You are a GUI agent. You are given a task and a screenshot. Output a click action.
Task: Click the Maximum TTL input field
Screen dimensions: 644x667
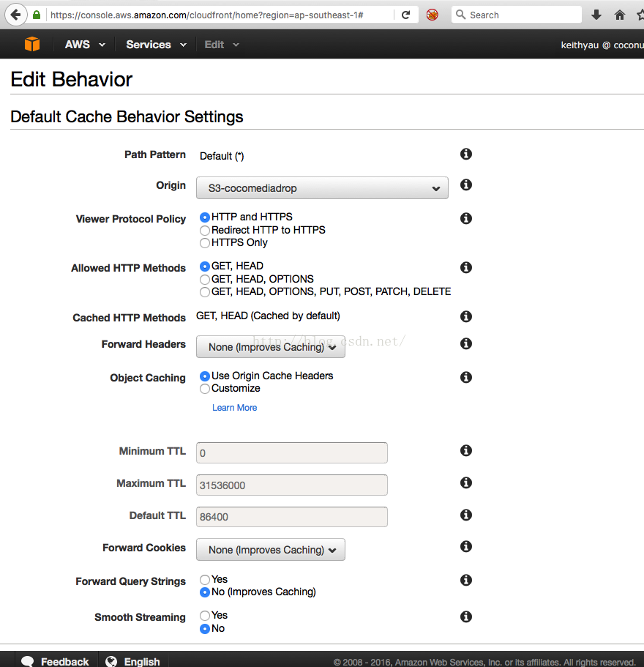tap(292, 485)
